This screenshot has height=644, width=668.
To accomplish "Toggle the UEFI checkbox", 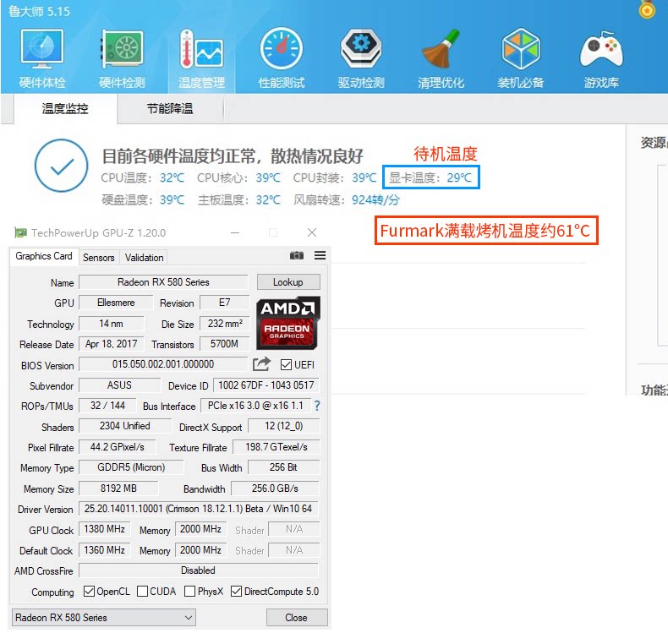I will point(286,364).
